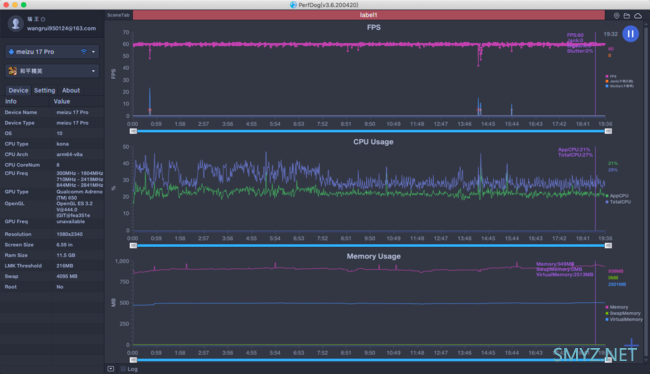Click the location pin icon in header

point(616,16)
